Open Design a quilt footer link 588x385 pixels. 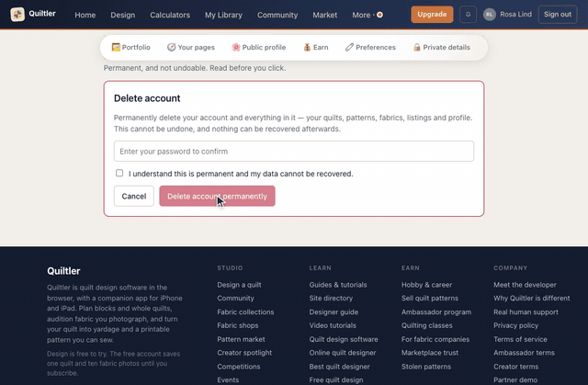(x=239, y=285)
